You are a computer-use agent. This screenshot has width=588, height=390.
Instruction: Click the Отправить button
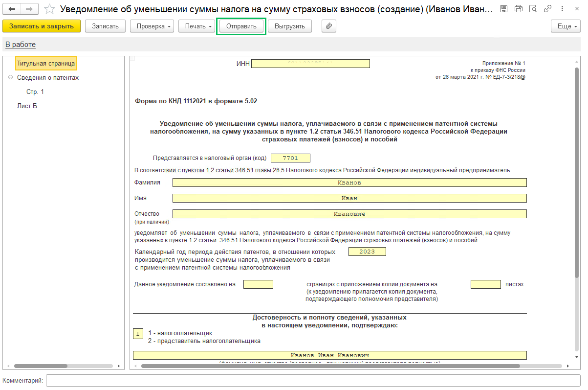click(x=241, y=26)
